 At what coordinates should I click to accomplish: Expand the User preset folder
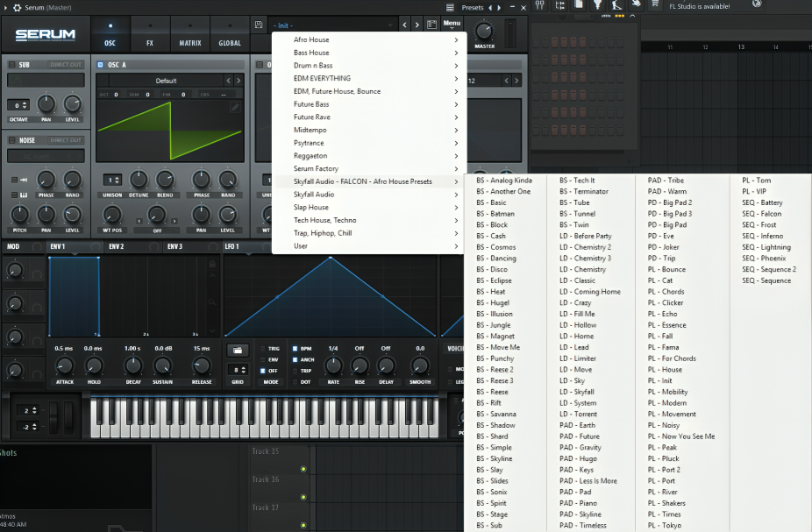[369, 245]
